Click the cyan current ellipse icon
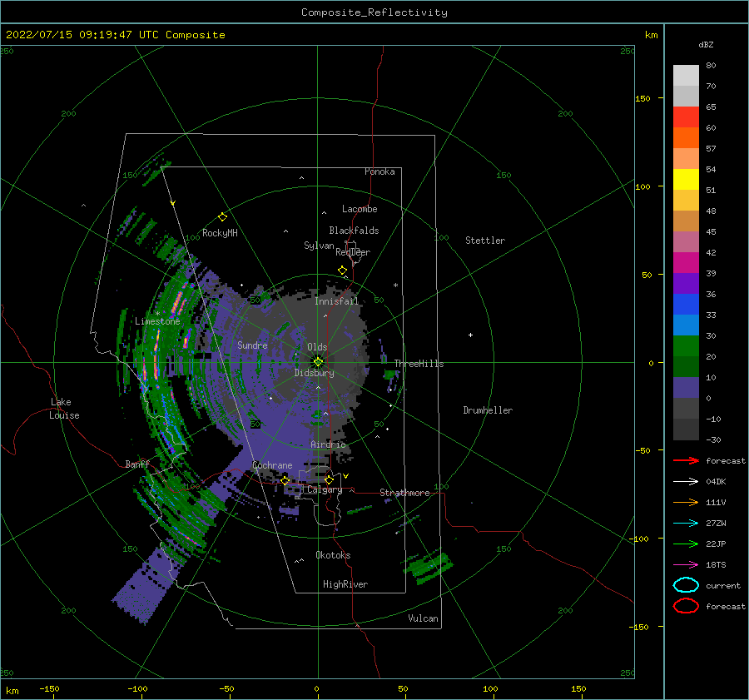This screenshot has height=700, width=749. 686,585
